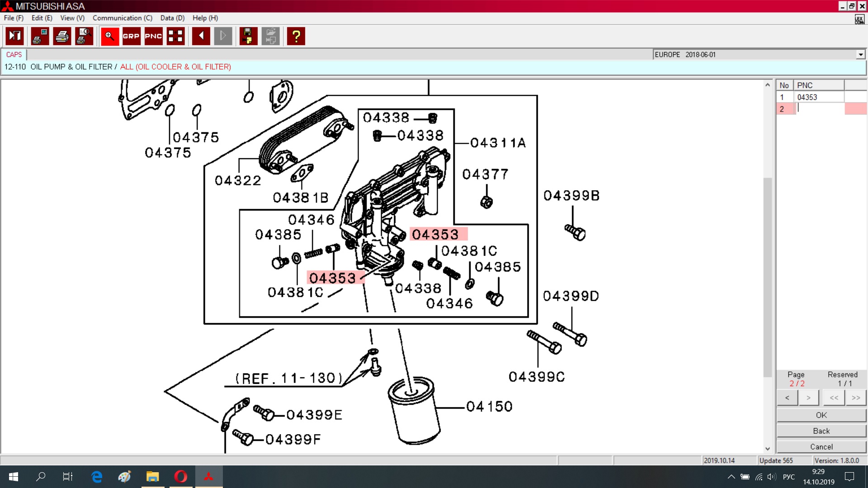Click the (REF. 11-130) reference label
Screen dimensions: 868x488
(x=289, y=378)
